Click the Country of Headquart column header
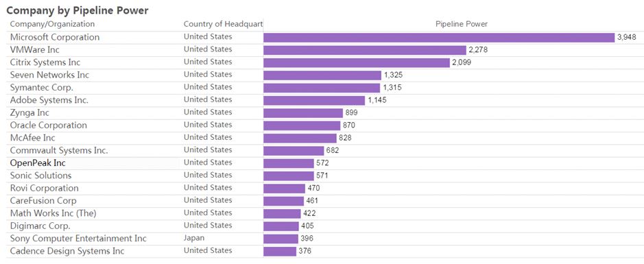Image resolution: width=644 pixels, height=264 pixels. point(223,24)
